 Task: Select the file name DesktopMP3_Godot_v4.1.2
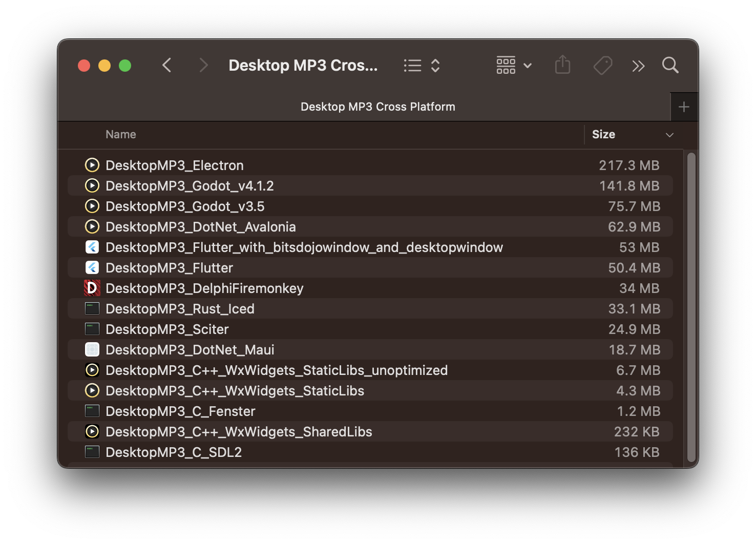click(x=190, y=186)
